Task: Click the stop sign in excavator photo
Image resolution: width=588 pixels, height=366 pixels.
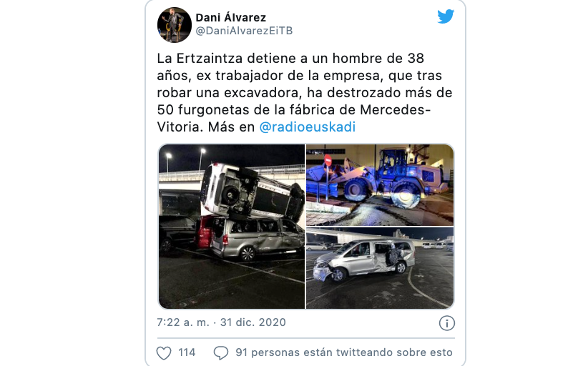Action: tap(328, 160)
